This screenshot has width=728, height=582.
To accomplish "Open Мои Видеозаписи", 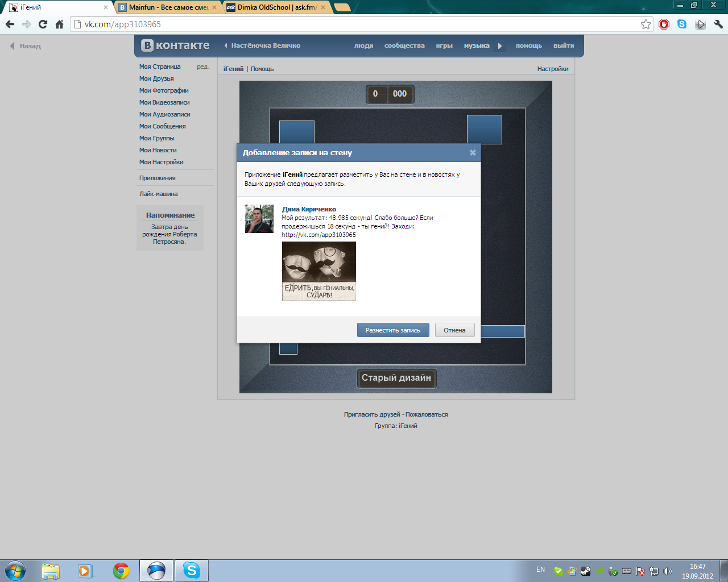I will tap(164, 102).
